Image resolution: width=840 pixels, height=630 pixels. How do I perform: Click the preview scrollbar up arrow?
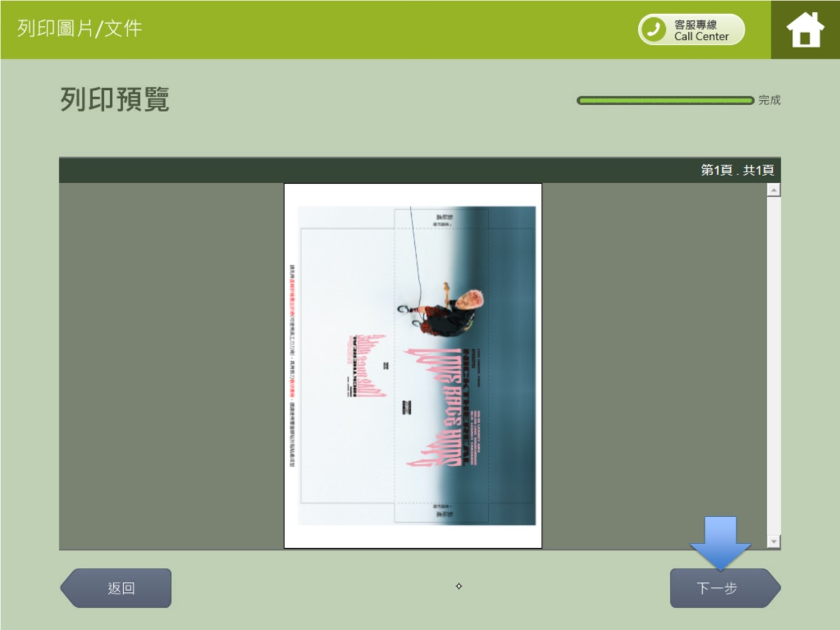point(774,190)
